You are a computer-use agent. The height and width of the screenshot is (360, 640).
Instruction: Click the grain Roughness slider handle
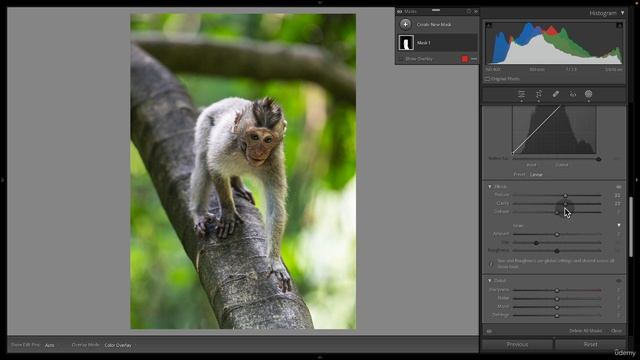pyautogui.click(x=557, y=251)
